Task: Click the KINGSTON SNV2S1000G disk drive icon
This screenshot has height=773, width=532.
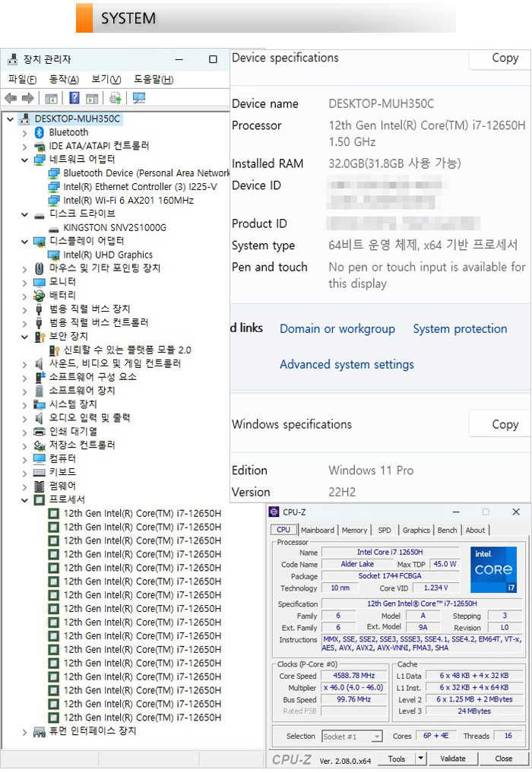Action: coord(54,228)
